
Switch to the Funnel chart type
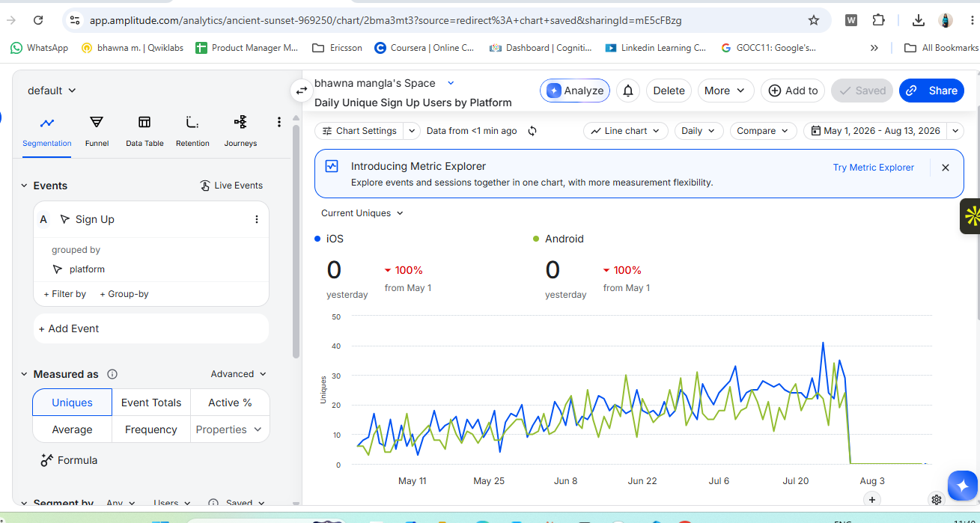tap(97, 132)
